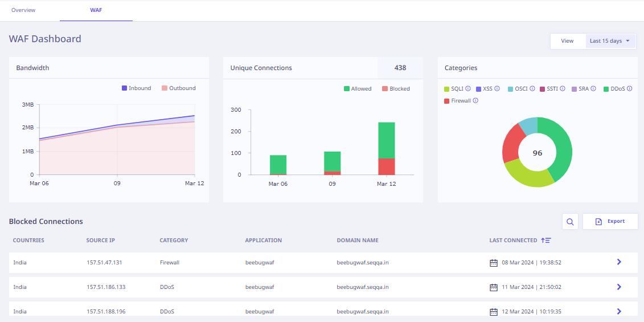Click the Mar 12 green allowed bar
This screenshot has width=644, height=322.
pyautogui.click(x=387, y=140)
